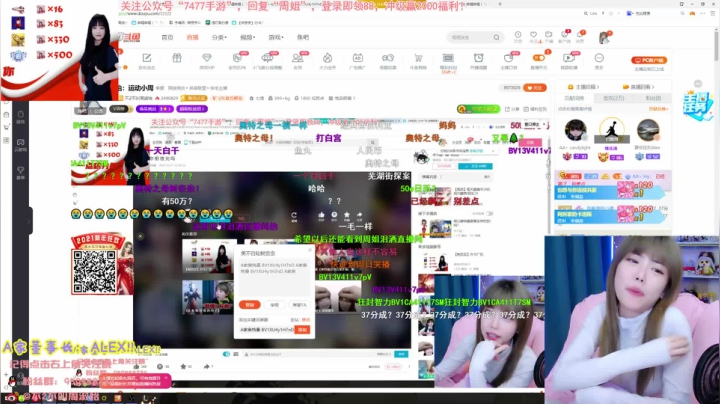Toggle the danmaku switch below the video
The width and height of the screenshot is (720, 404).
(226, 354)
